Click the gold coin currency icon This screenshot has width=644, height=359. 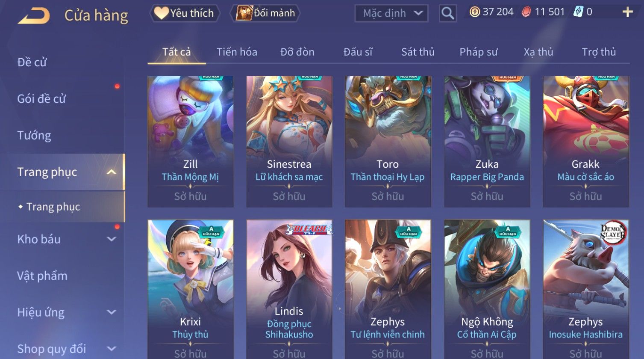click(x=475, y=12)
